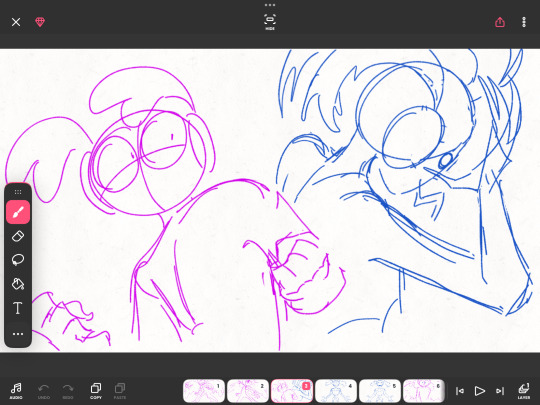Open the share/export icon
The width and height of the screenshot is (540, 405).
click(500, 22)
